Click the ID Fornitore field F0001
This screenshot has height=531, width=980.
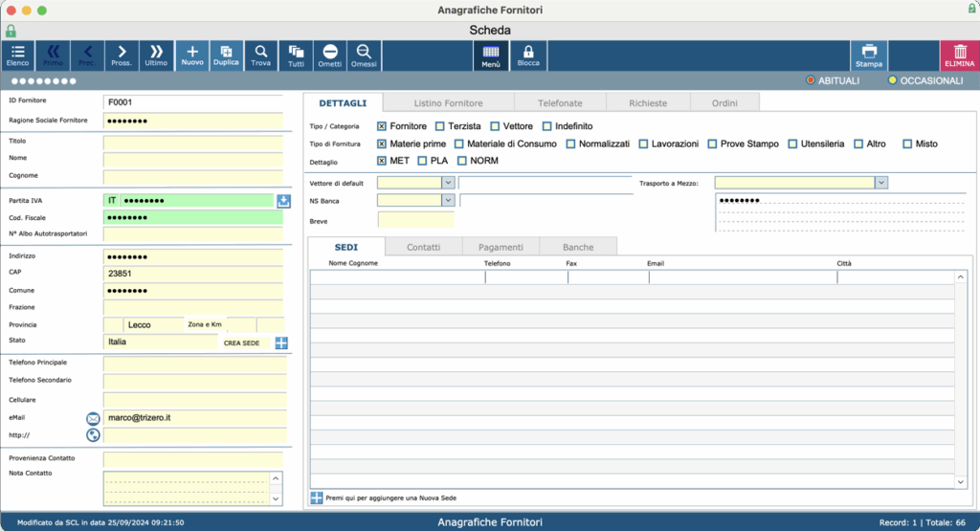pyautogui.click(x=193, y=101)
